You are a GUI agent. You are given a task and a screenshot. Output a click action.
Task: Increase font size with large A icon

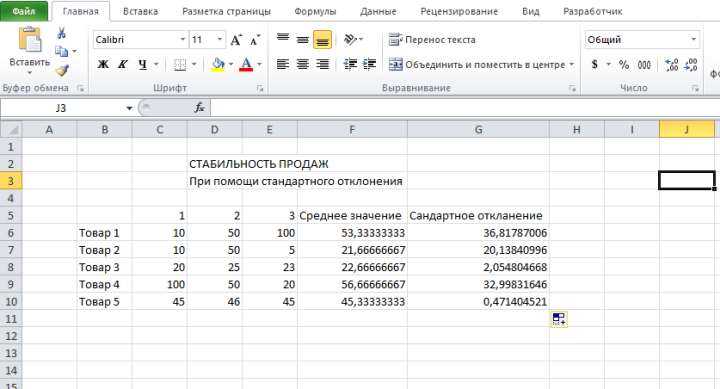(x=236, y=40)
